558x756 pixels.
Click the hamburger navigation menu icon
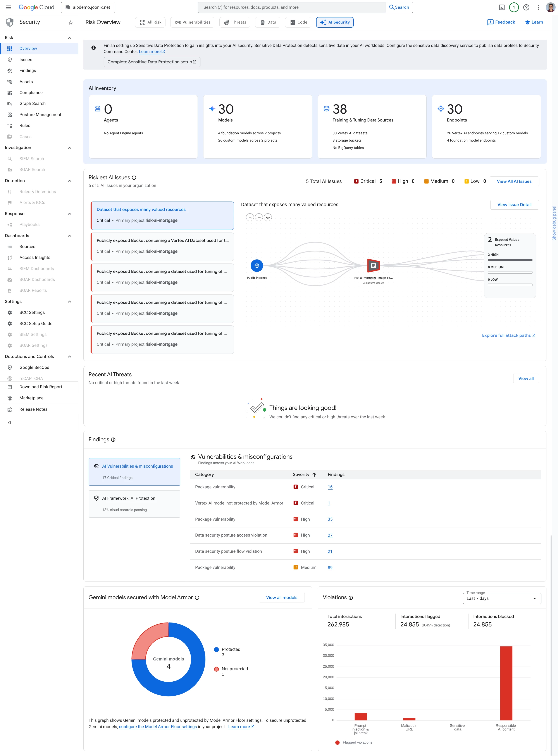tap(9, 7)
